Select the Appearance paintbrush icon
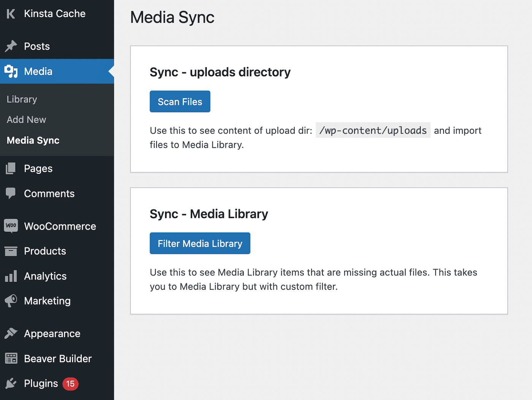532x400 pixels. tap(11, 333)
